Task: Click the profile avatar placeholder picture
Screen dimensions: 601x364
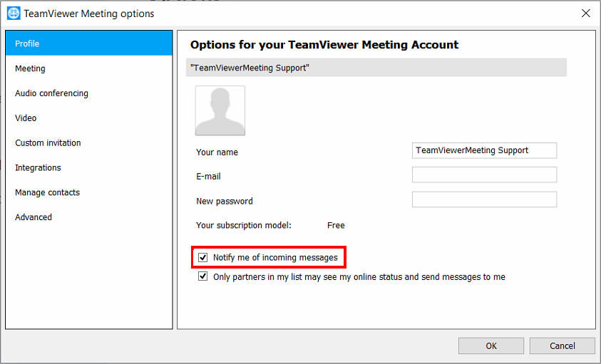Action: point(220,110)
